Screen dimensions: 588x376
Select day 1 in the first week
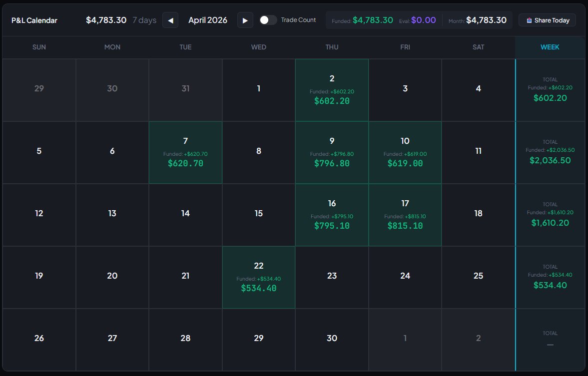coord(259,90)
